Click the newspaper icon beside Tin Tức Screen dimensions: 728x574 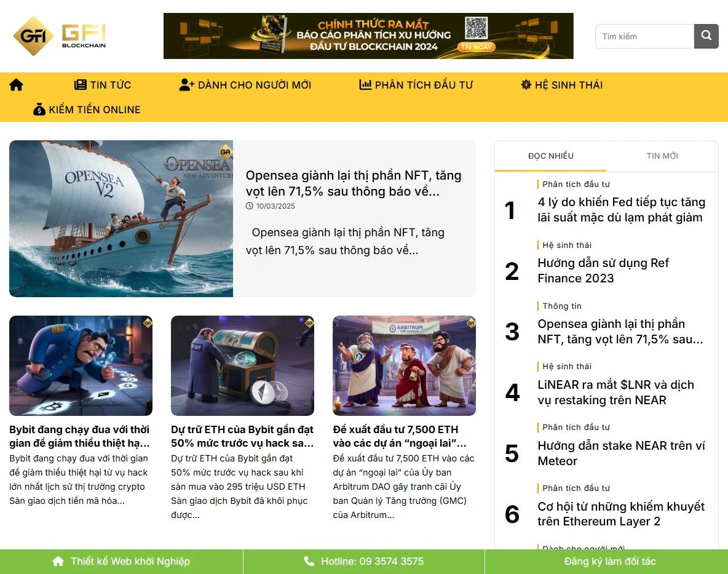click(x=81, y=85)
